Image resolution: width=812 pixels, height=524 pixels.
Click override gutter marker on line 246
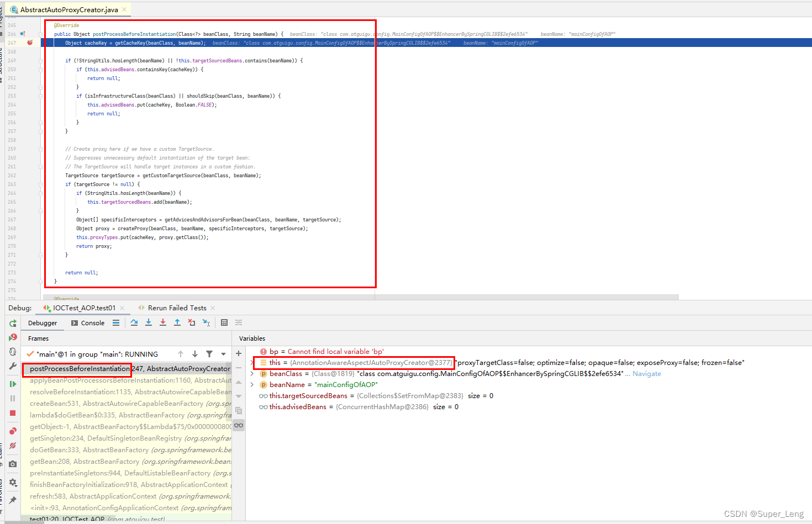pyautogui.click(x=23, y=34)
